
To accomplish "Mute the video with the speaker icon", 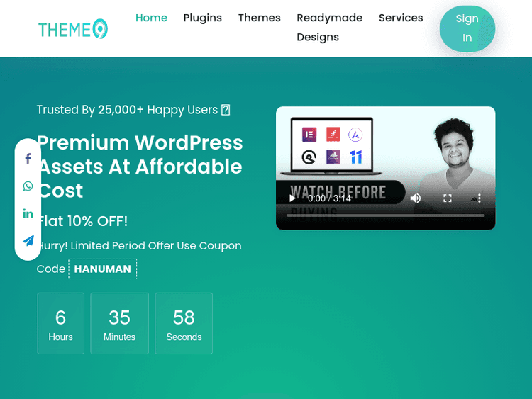I will (x=416, y=198).
